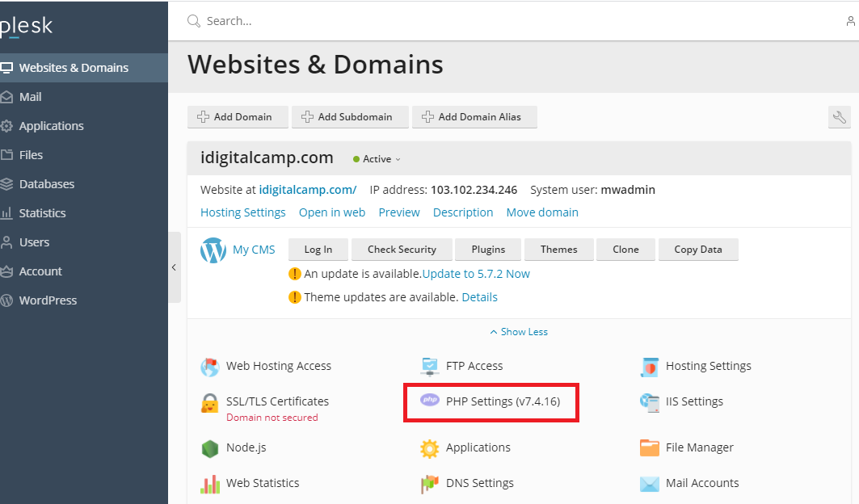Click the WordPress icon in sidebar

(6, 300)
